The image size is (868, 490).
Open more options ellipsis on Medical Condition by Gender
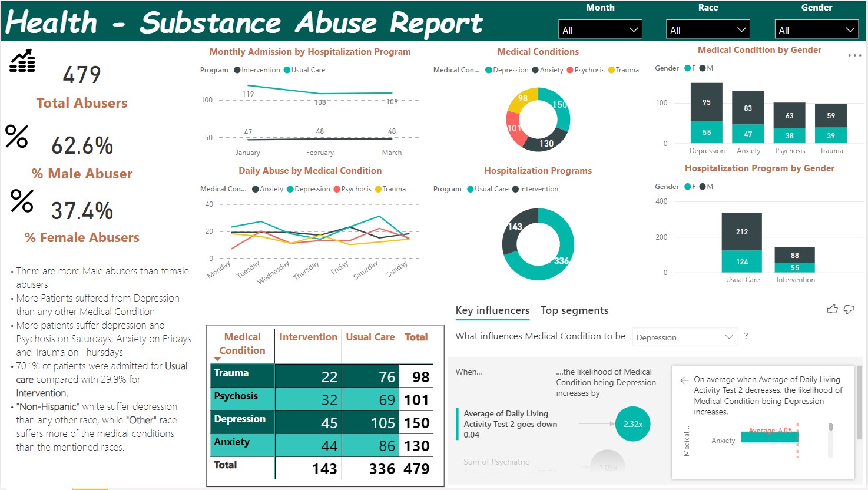[x=854, y=55]
